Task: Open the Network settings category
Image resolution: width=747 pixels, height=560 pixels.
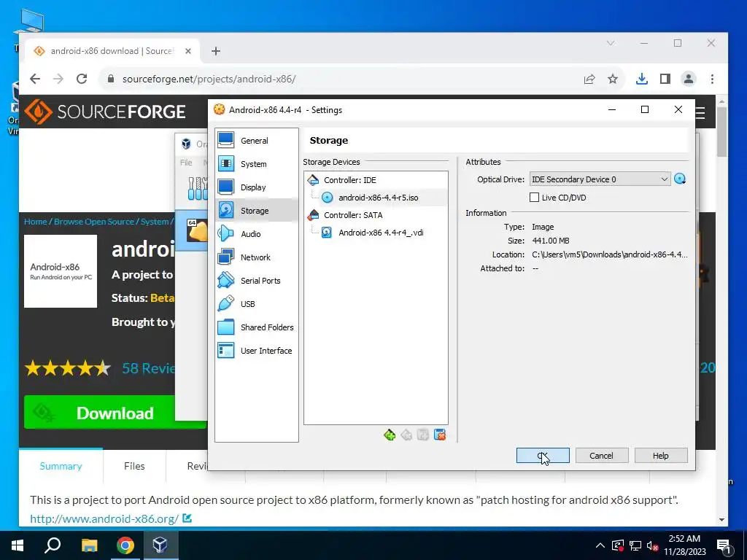Action: pos(256,257)
